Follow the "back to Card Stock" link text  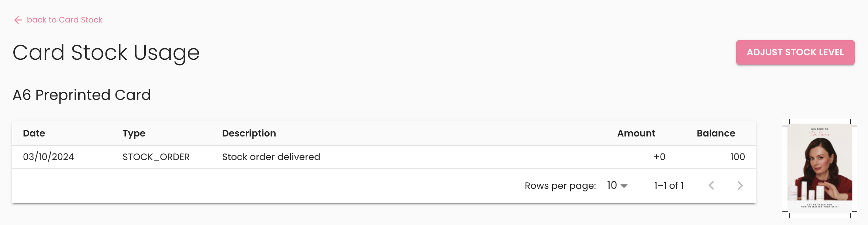pos(65,20)
